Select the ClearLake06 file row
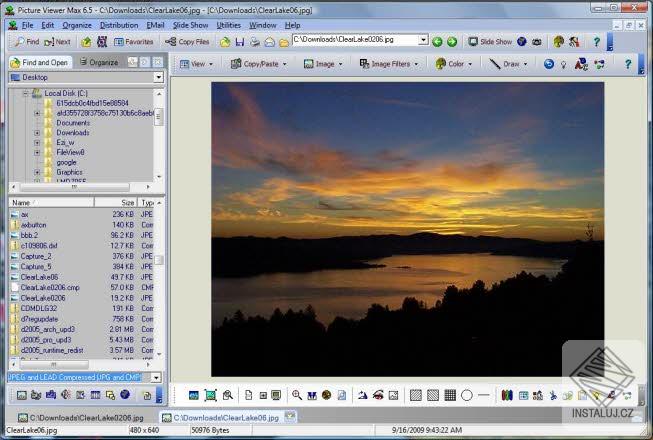Viewport: 653px width, 440px height. (x=81, y=277)
